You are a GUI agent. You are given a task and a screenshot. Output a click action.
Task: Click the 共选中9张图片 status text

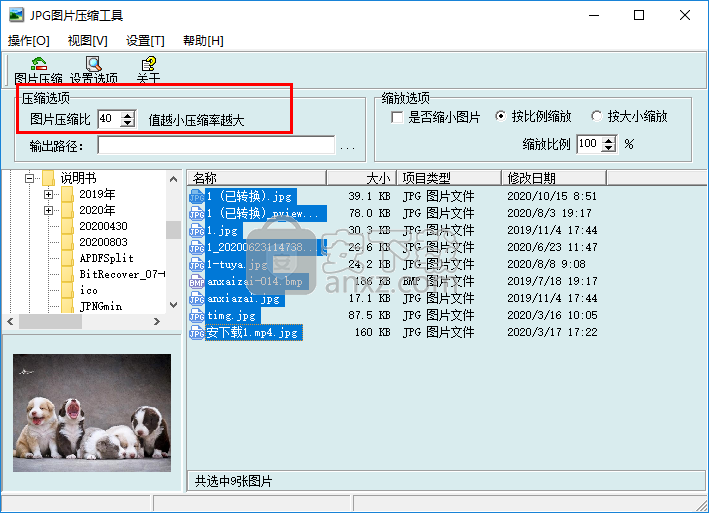[233, 481]
